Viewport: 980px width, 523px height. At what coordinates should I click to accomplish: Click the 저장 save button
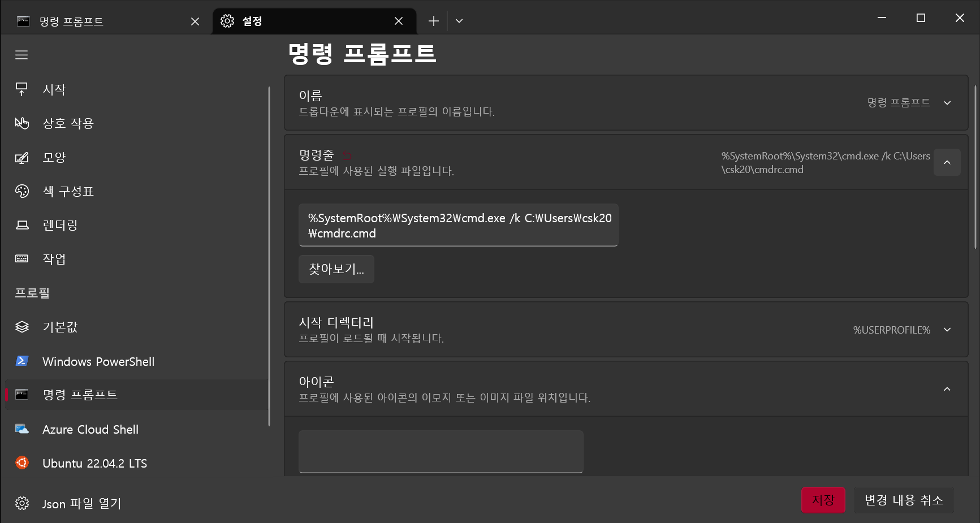click(823, 500)
